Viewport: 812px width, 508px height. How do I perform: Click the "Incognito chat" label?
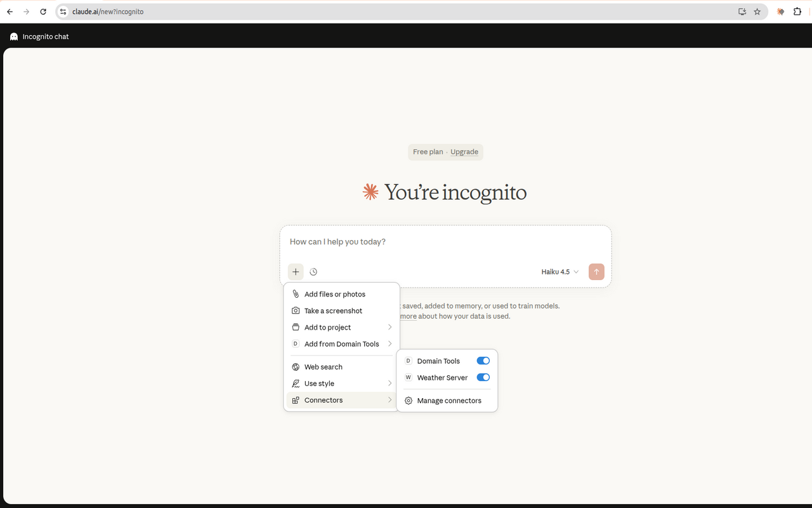pos(46,37)
